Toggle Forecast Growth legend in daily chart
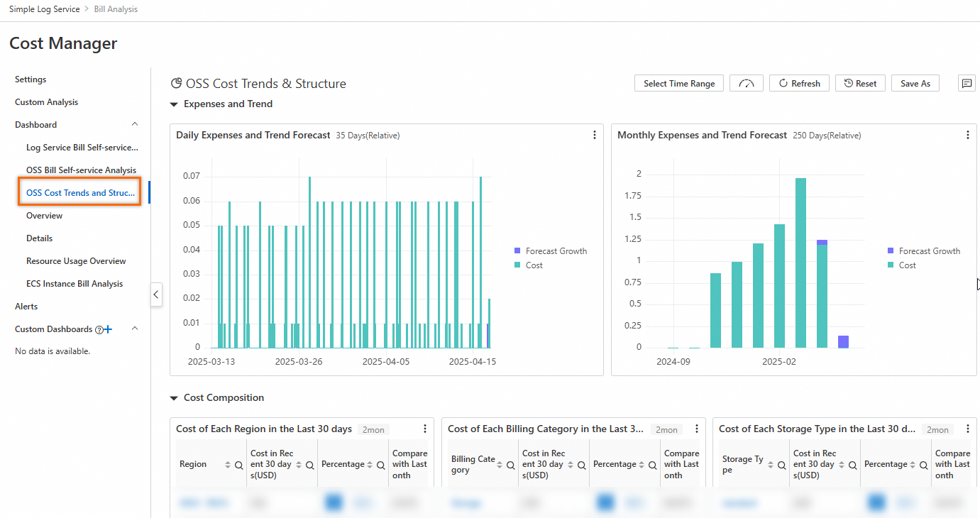Screen dimensions: 980x518 click(x=550, y=251)
